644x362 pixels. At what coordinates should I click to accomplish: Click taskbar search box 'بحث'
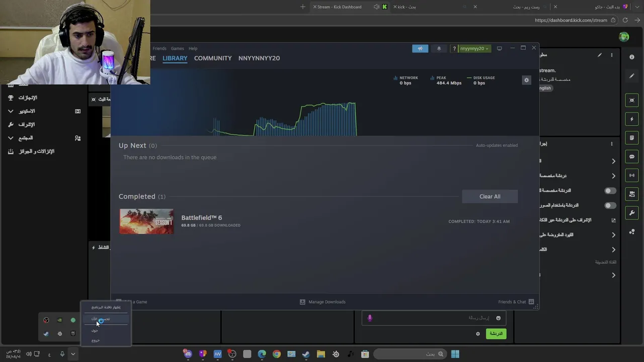pos(410,354)
